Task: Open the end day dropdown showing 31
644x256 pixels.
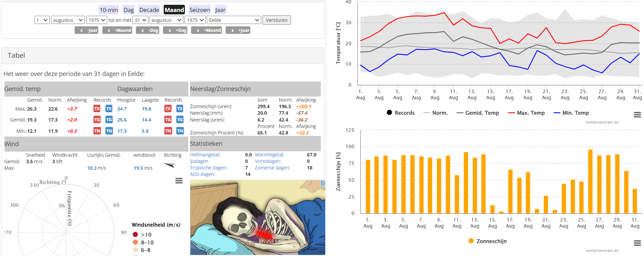Action: pos(140,20)
